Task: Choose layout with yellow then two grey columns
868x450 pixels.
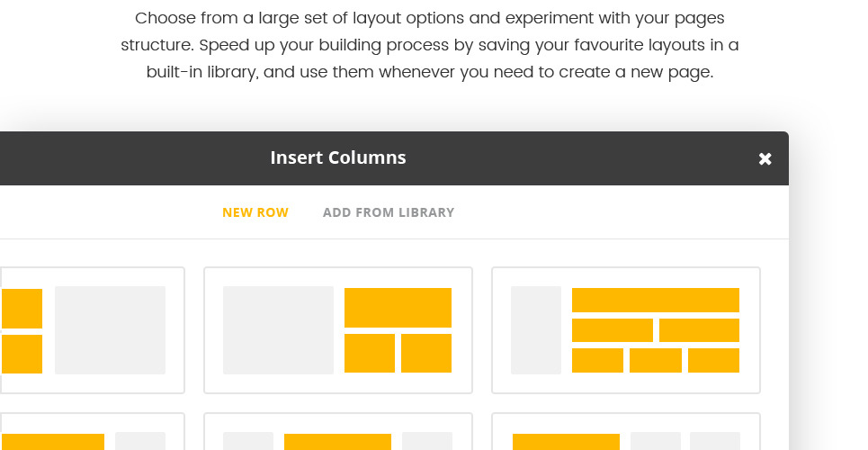Action: tap(626, 432)
